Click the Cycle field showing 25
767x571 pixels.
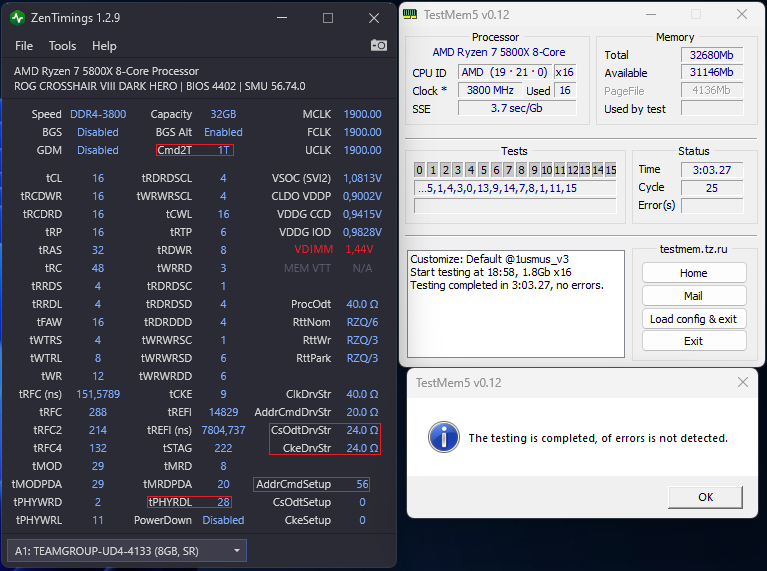[712, 188]
